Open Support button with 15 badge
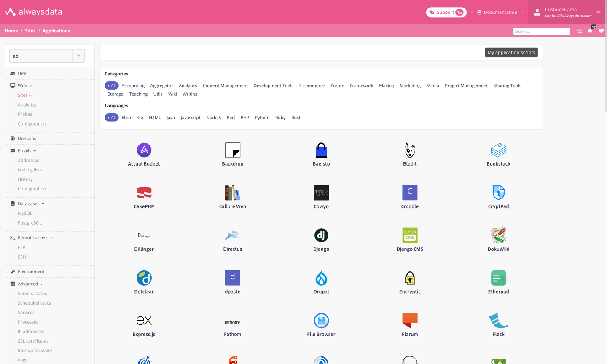The image size is (607, 364). pos(446,12)
